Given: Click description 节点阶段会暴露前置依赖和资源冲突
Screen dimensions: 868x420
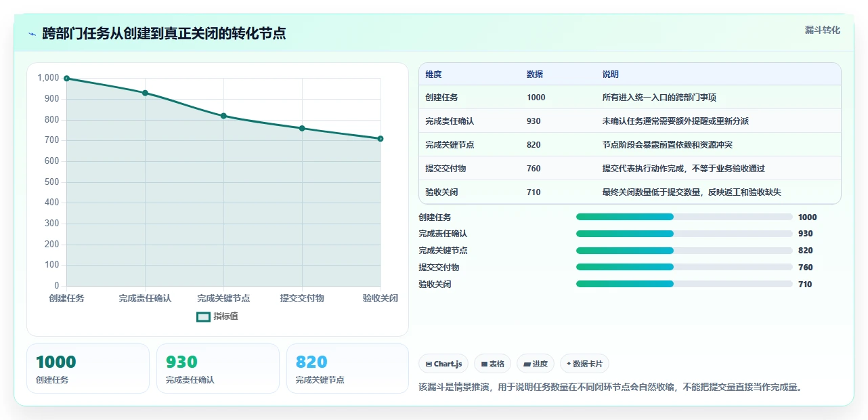Looking at the screenshot, I should click(668, 145).
